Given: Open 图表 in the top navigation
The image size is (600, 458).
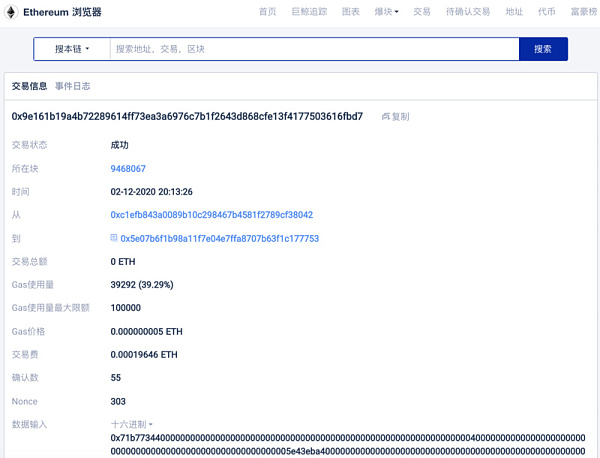Looking at the screenshot, I should pyautogui.click(x=350, y=12).
